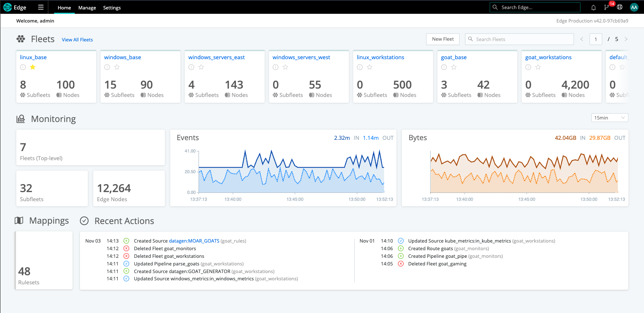Click the info icon on linux_base card
The width and height of the screenshot is (644, 313).
click(23, 67)
